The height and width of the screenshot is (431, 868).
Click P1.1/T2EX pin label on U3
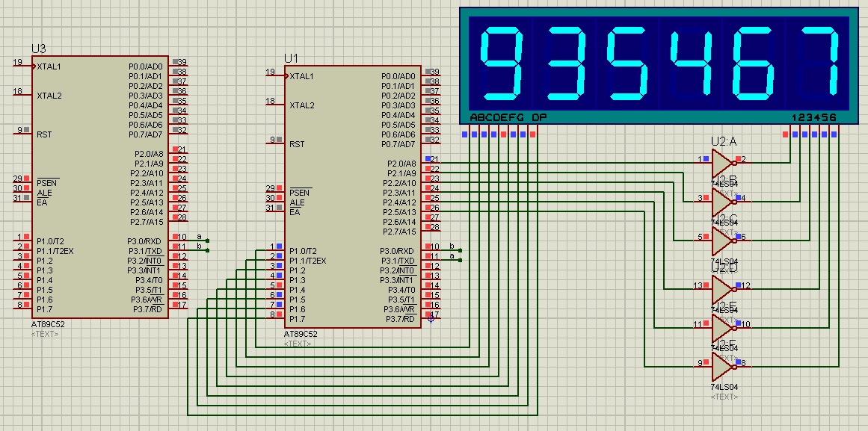tap(55, 251)
